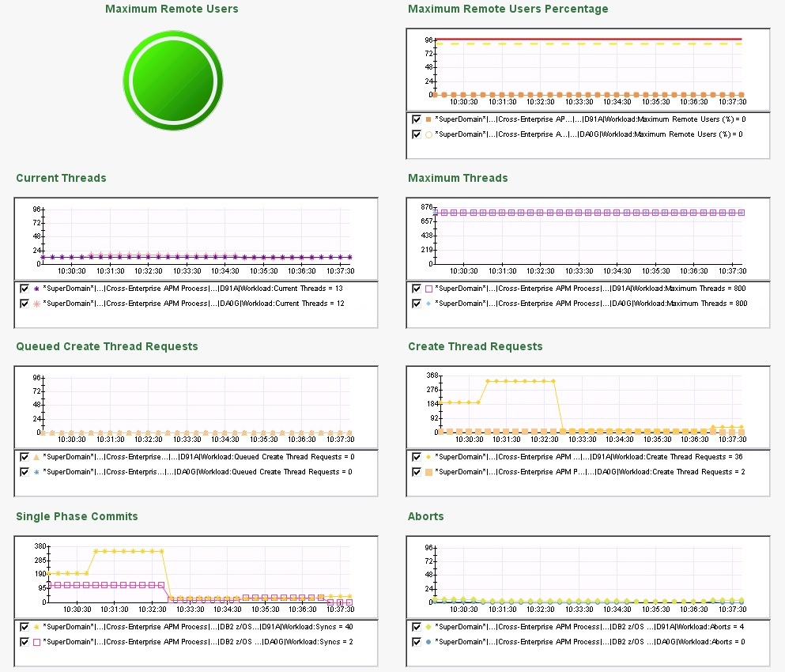Click purple star marker for D91A Current Threads
This screenshot has height=672, width=785.
coord(36,289)
